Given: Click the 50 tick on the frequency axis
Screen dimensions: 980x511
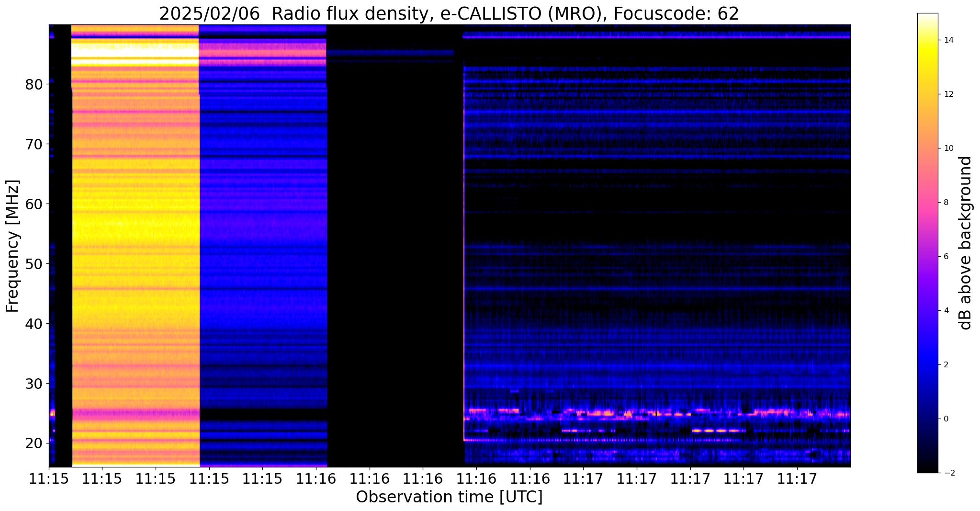Looking at the screenshot, I should (x=34, y=264).
